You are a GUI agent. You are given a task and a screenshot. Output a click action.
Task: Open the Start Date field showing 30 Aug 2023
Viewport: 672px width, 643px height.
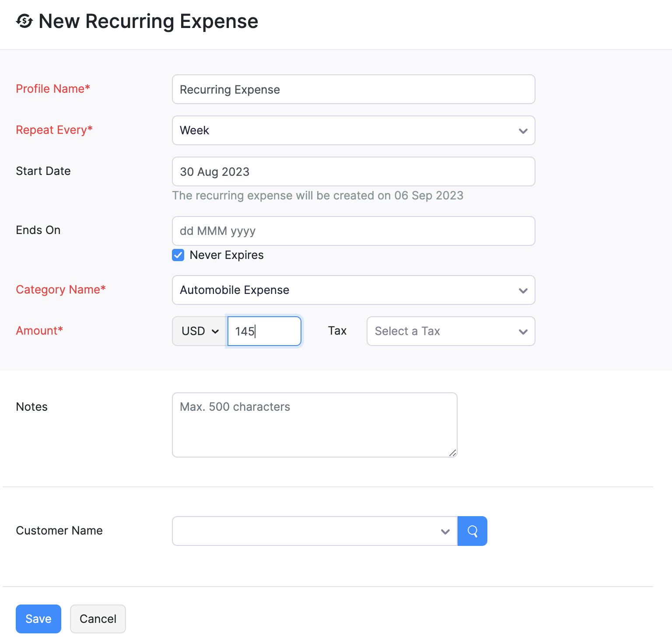tap(353, 171)
